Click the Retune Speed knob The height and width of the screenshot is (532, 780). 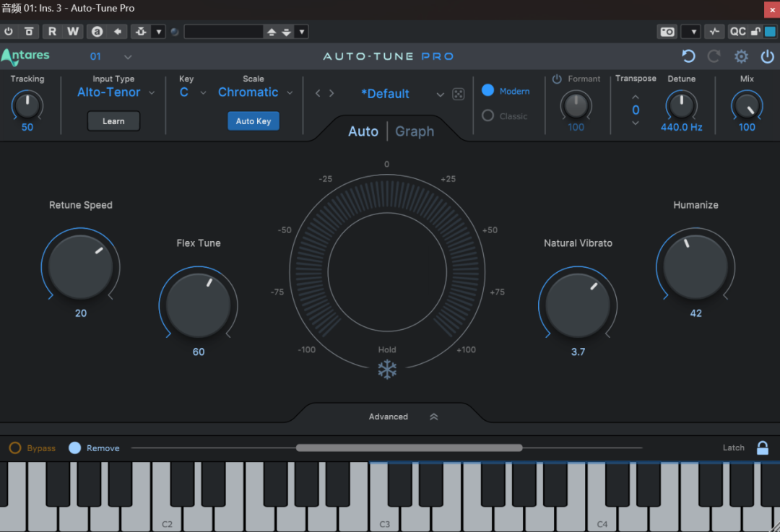pos(80,266)
